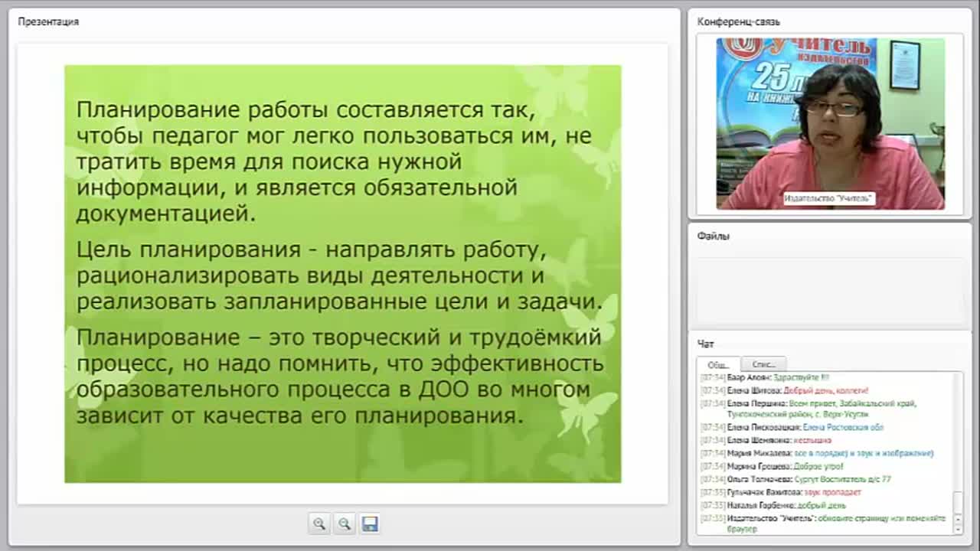This screenshot has width=980, height=551.
Task: Select message 'звук пропадает' from Гульчачак Вахитова
Action: coord(781,492)
